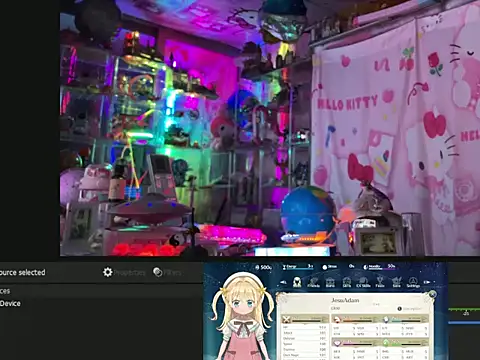Open the Filters button in source toolbar
This screenshot has width=480, height=360.
167,272
